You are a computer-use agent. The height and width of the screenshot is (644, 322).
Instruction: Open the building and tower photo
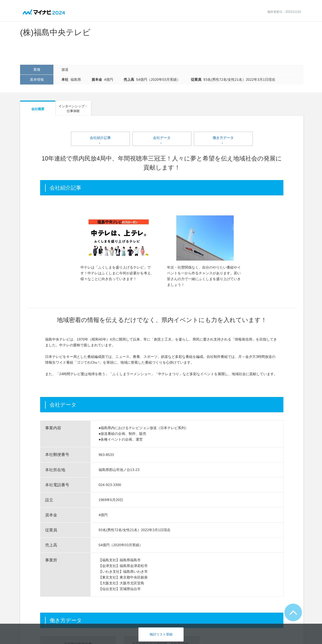click(205, 238)
